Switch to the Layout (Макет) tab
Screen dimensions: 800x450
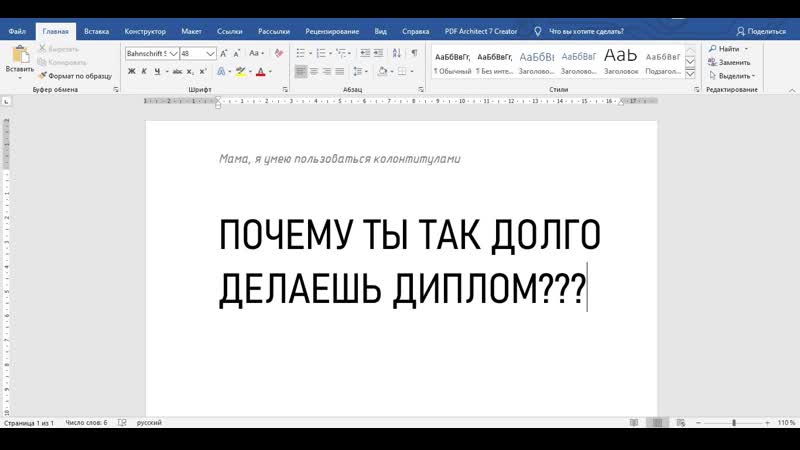(191, 31)
